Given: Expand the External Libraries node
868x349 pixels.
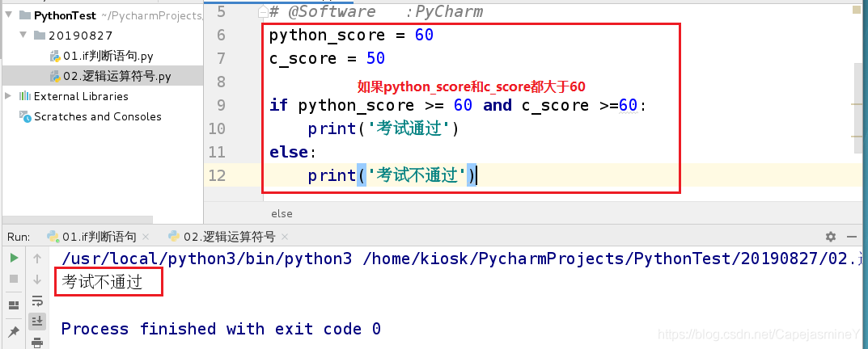Looking at the screenshot, I should (8, 95).
